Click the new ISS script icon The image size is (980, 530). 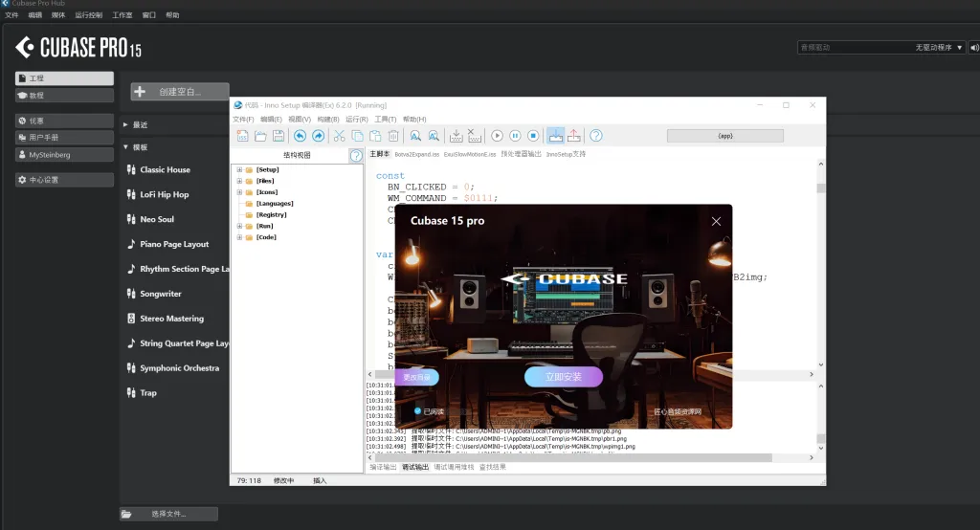(x=243, y=136)
